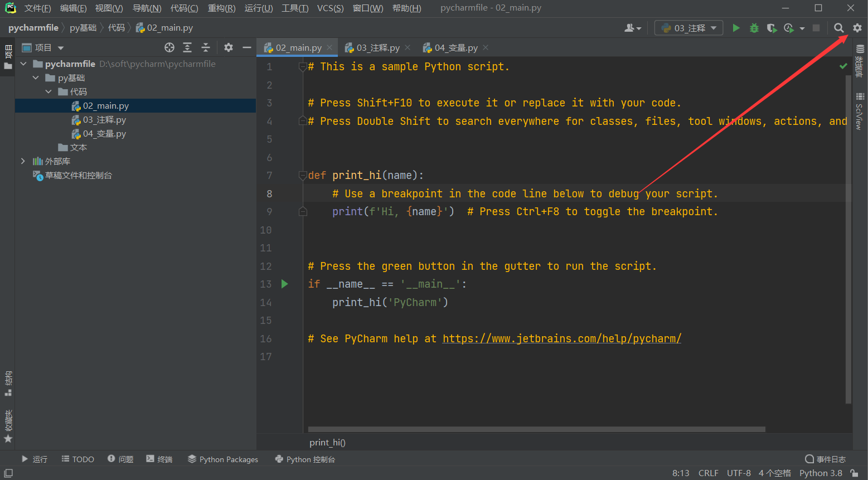This screenshot has width=868, height=480.
Task: Open the Python 控制台 tool window
Action: click(x=305, y=459)
